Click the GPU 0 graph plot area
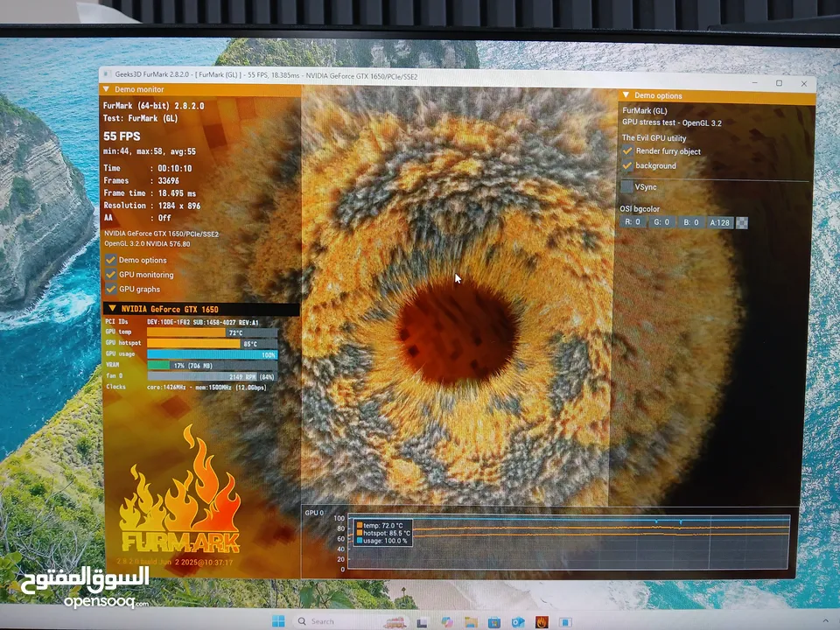The height and width of the screenshot is (630, 840). (569, 542)
